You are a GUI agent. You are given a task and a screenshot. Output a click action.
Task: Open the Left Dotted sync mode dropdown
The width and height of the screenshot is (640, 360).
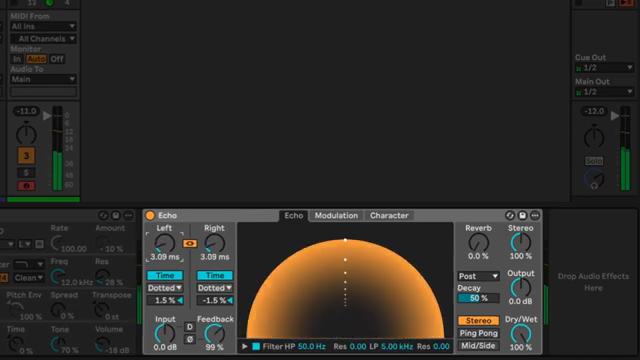165,288
